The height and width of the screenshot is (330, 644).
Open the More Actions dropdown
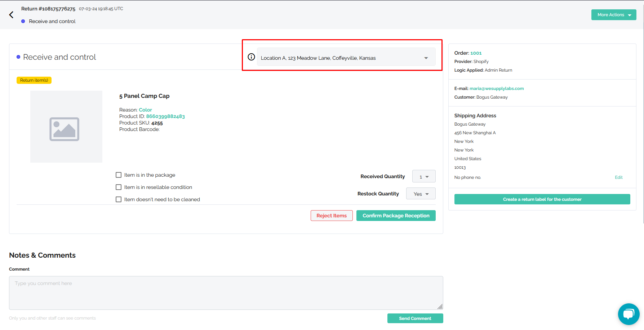pos(614,15)
